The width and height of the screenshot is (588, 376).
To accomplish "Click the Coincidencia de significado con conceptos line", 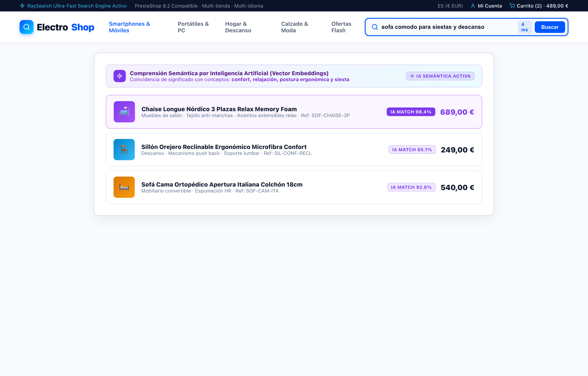I will pos(239,79).
